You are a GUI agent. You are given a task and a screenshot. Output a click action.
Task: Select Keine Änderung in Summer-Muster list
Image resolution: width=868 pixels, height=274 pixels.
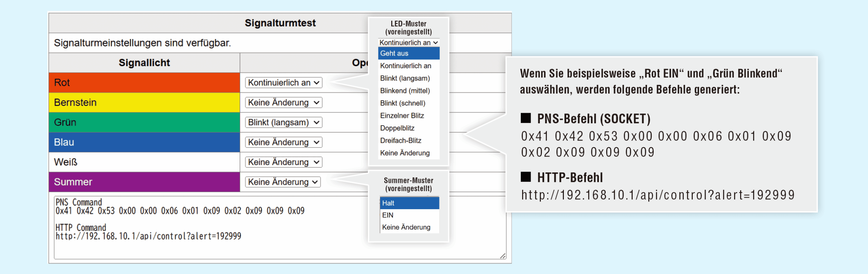click(409, 227)
